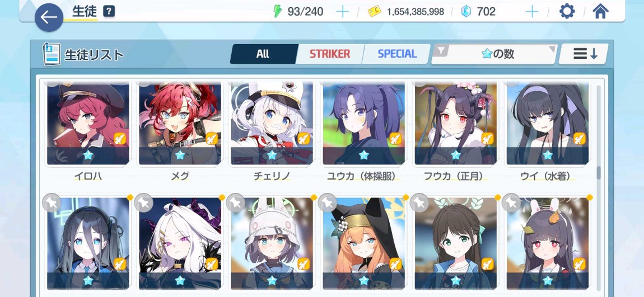The image size is (644, 297).
Task: Switch to the SPECIAL tab
Action: [396, 54]
